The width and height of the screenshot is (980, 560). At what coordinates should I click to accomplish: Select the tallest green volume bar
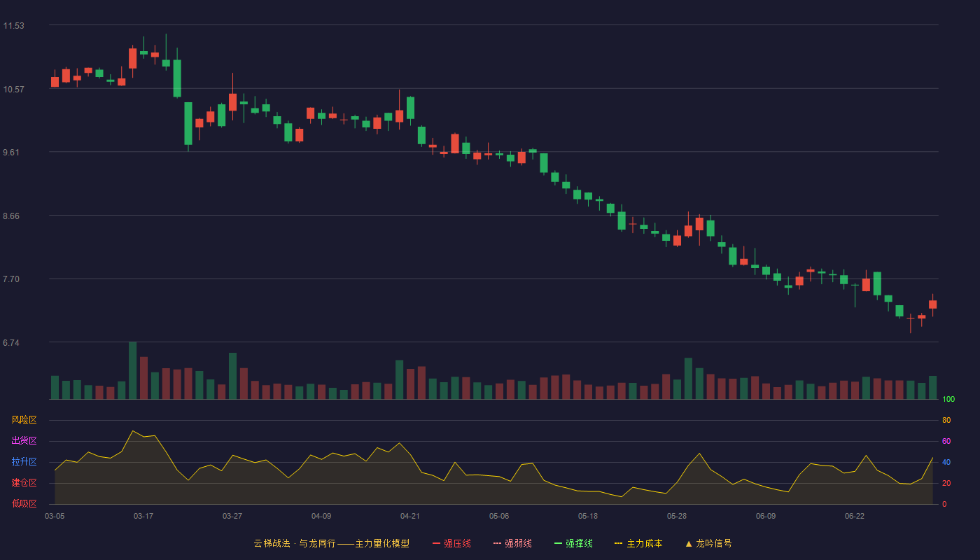coord(132,371)
